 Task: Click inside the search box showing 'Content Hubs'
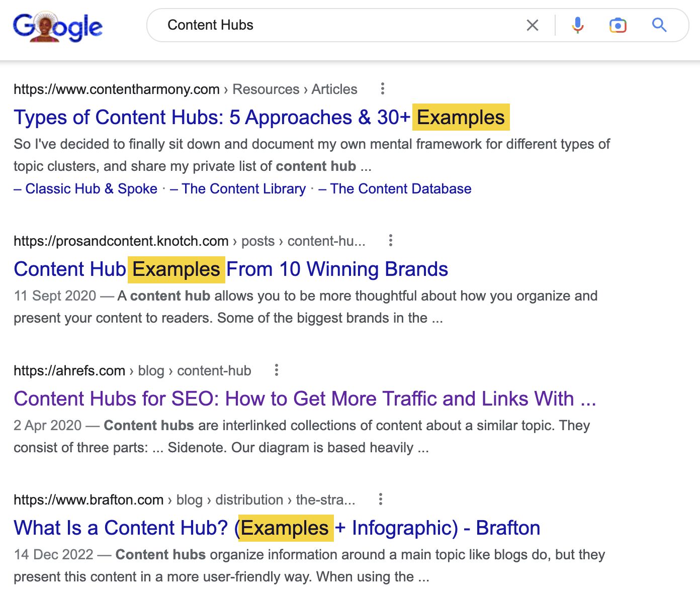pyautogui.click(x=302, y=25)
